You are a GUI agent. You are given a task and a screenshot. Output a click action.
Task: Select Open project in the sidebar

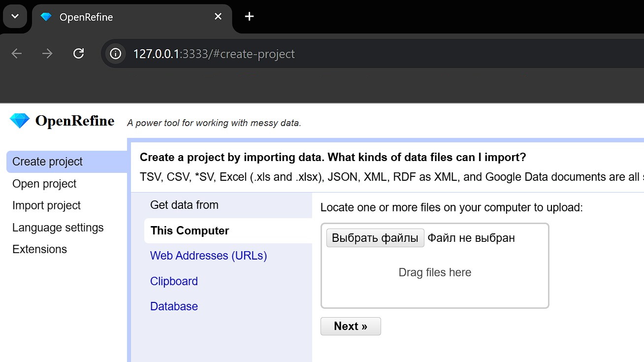(44, 184)
